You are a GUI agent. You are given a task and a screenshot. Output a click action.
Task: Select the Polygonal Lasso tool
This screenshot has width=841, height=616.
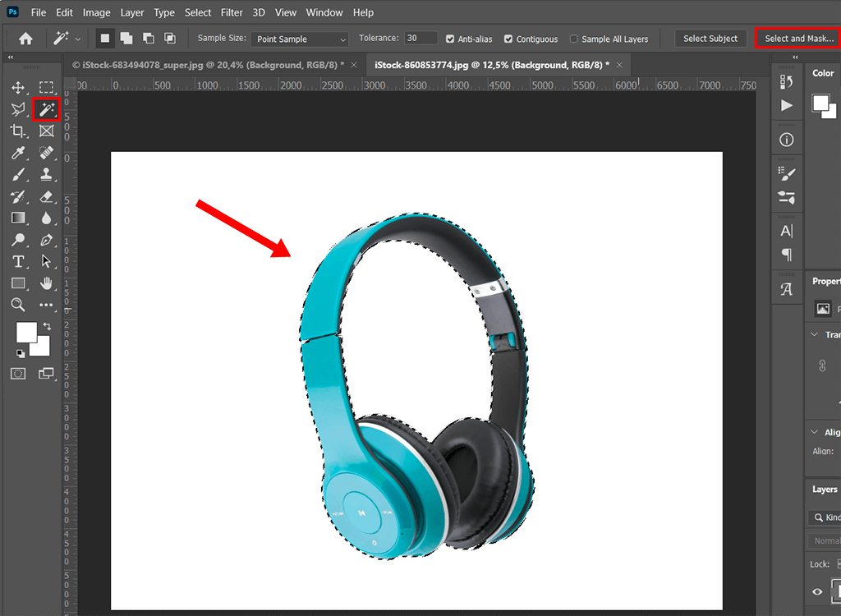[x=18, y=109]
